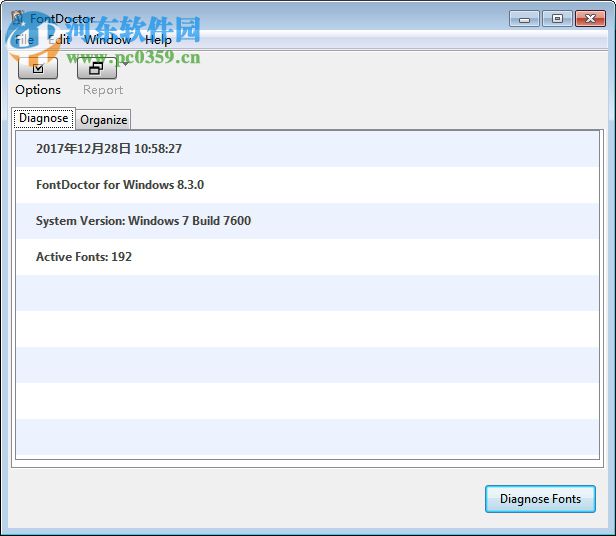Switch to the Diagnose tab
The image size is (616, 536).
pyautogui.click(x=43, y=118)
